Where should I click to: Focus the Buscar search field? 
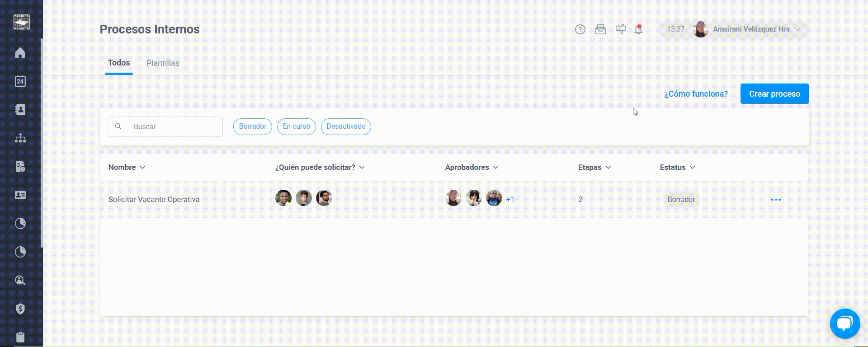tap(165, 127)
